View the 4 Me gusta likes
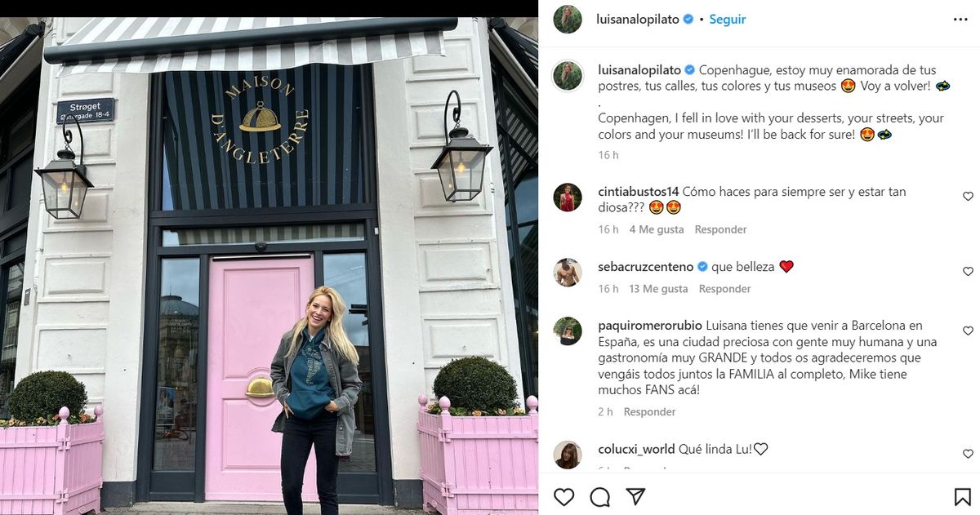This screenshot has width=980, height=515. coord(657,229)
